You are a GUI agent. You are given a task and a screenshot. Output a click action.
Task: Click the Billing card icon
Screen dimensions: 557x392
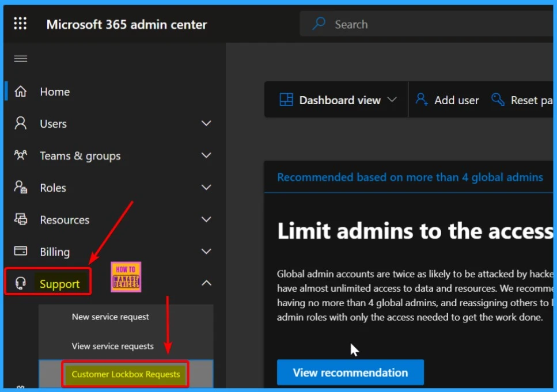coord(20,251)
